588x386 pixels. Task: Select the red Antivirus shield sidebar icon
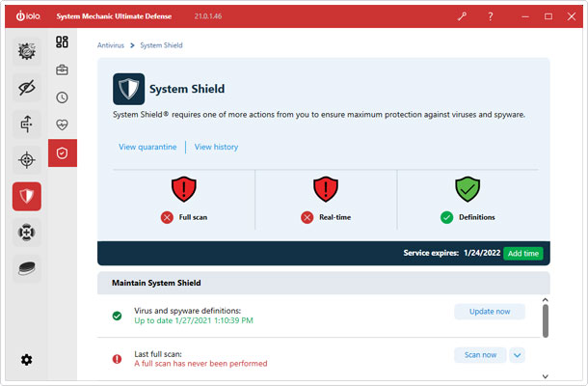click(27, 197)
